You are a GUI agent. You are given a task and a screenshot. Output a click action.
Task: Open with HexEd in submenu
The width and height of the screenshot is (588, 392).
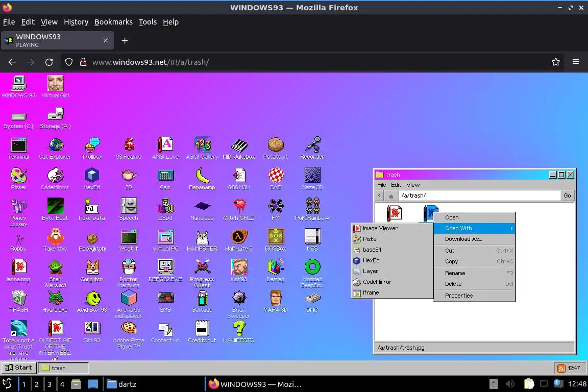coord(392,260)
